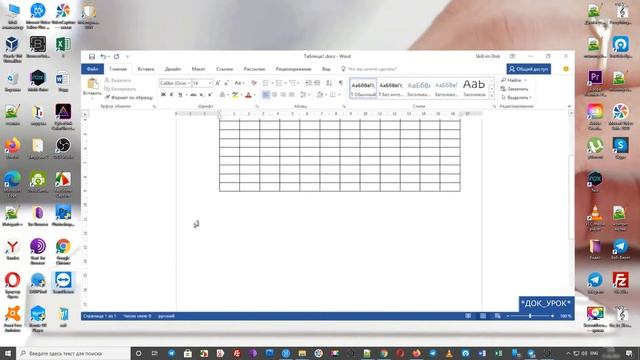Click the Bullets list icon
Viewport: 640px width, 360px height.
(266, 83)
